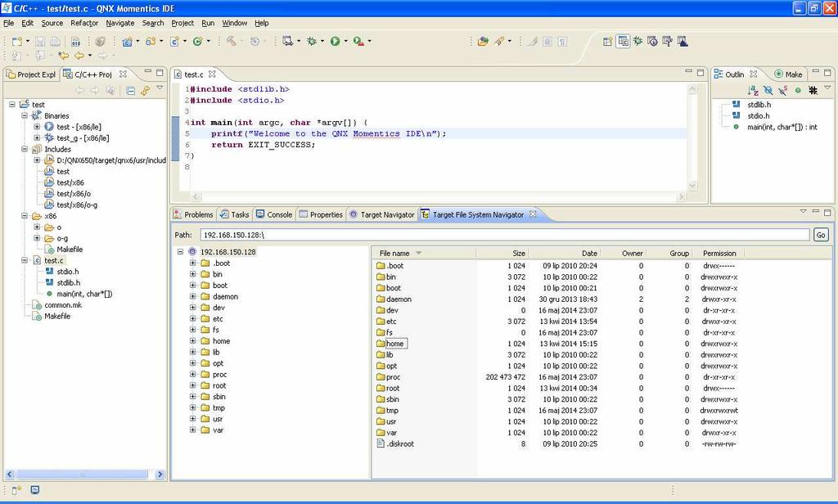Screen dimensions: 838x504
Task: Sort by the Size column header
Action: 502,253
